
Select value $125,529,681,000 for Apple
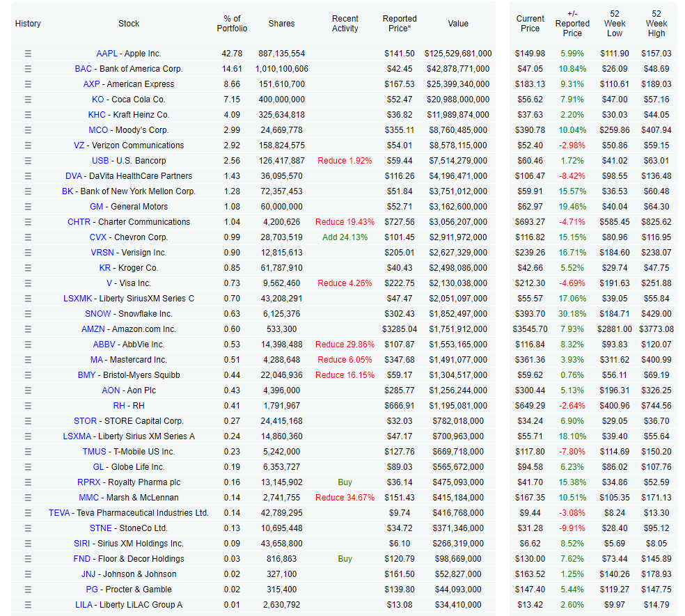click(x=458, y=54)
